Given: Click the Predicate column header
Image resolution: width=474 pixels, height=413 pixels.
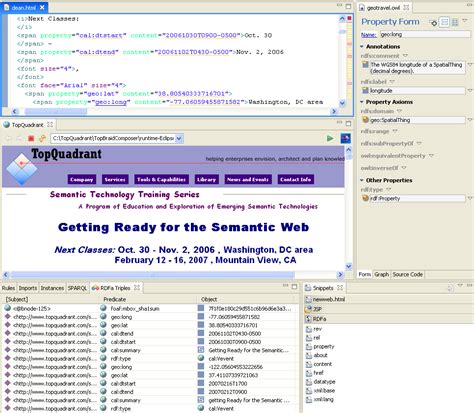Looking at the screenshot, I should pyautogui.click(x=115, y=299).
